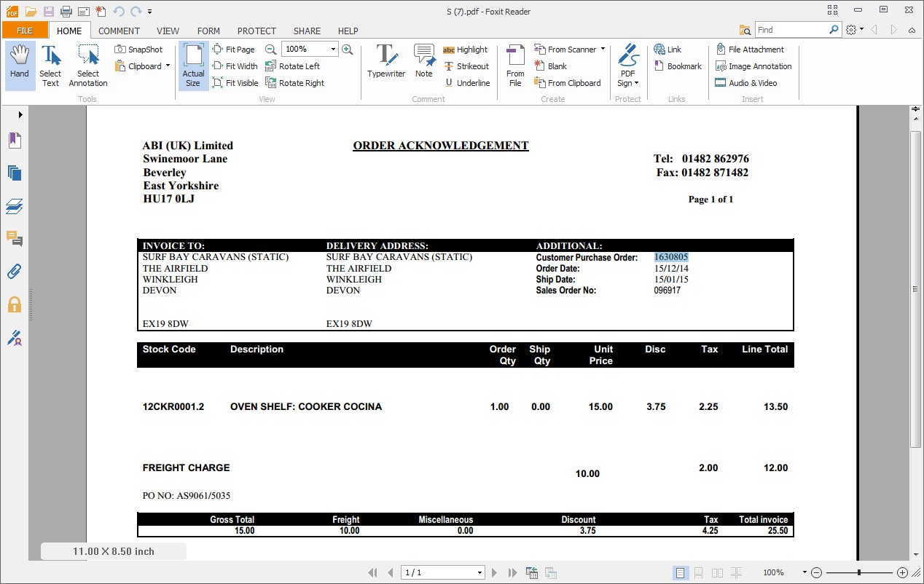The width and height of the screenshot is (924, 584).
Task: Open the Security lock panel
Action: click(x=15, y=304)
